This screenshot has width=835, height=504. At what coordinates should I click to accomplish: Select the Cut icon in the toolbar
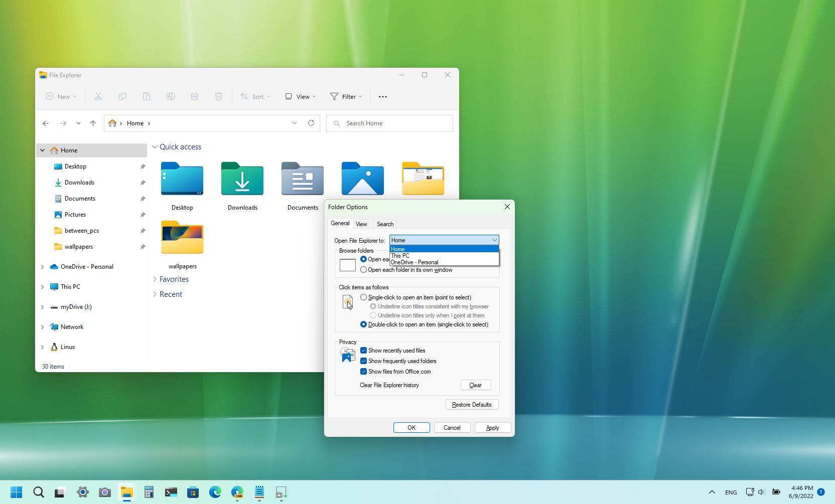click(98, 96)
